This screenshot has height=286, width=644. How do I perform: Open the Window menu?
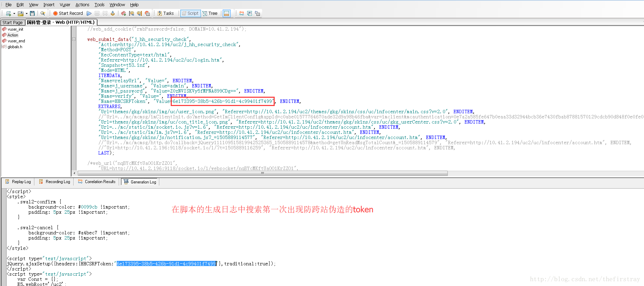coord(117,4)
